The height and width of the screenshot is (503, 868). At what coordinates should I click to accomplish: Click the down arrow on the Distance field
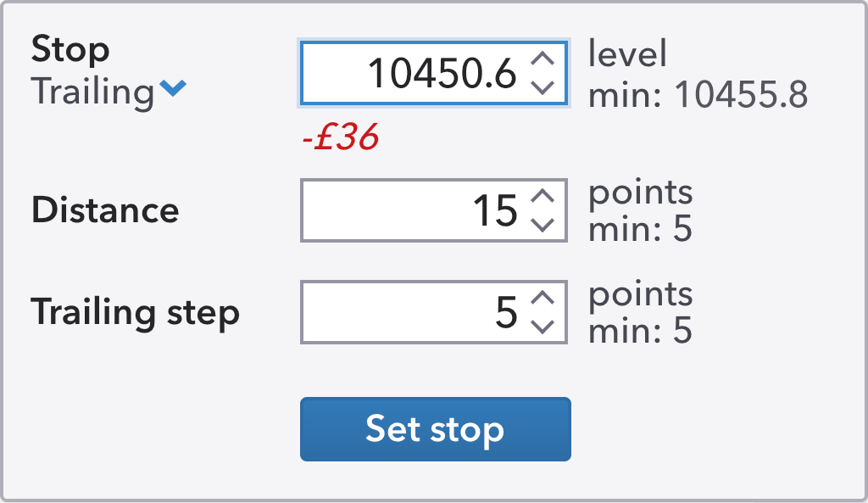(x=543, y=224)
